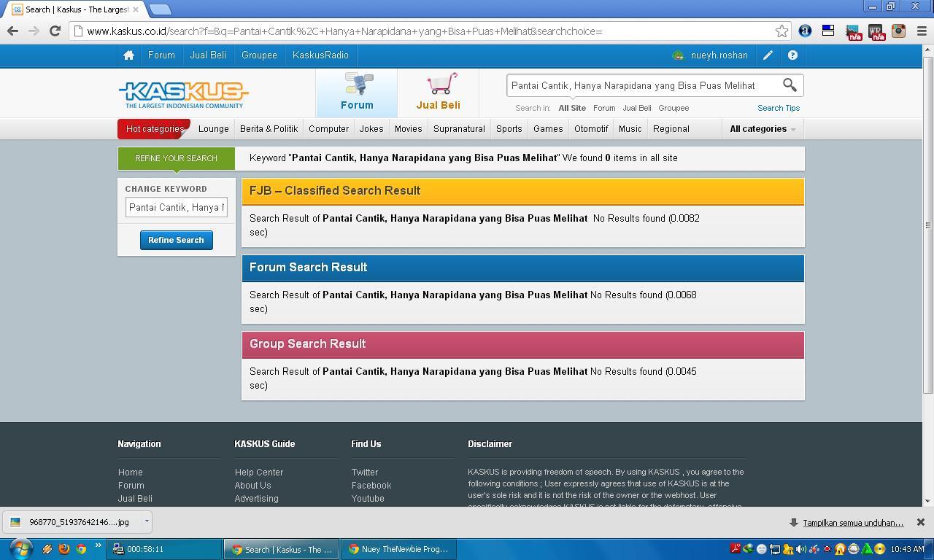Click the volume speaker tray icon

(800, 549)
